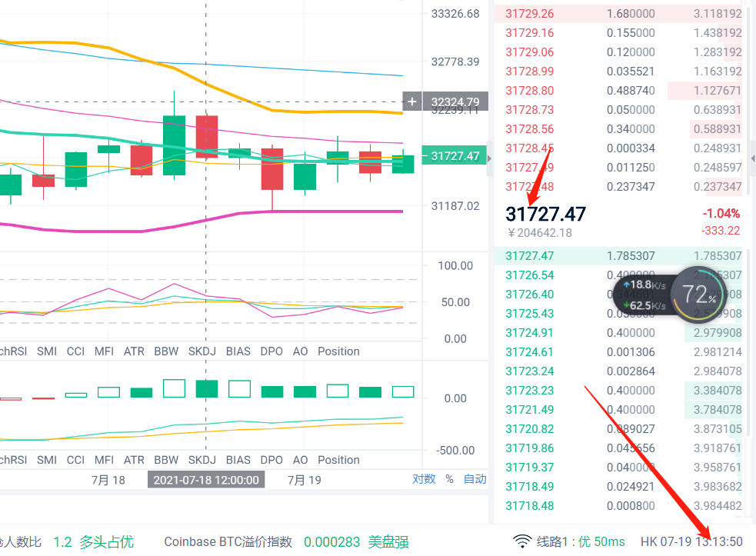Select Position in the indicator row above the histogram pane
Screen dimensions: 756x556
(338, 351)
